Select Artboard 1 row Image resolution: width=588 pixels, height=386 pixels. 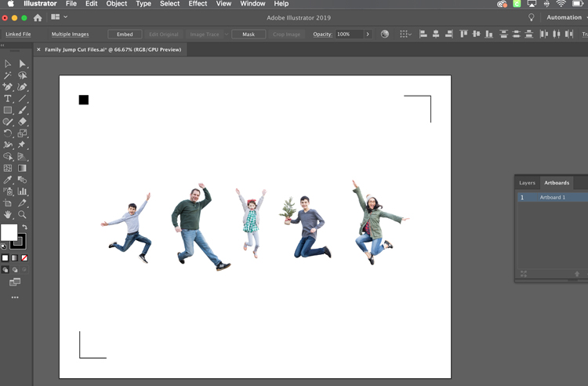(553, 197)
